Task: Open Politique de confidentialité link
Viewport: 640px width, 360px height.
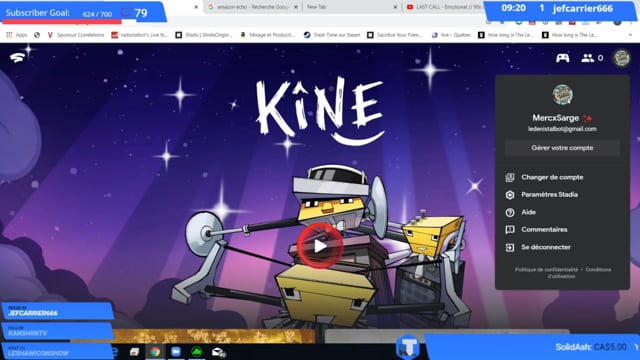Action: [546, 269]
